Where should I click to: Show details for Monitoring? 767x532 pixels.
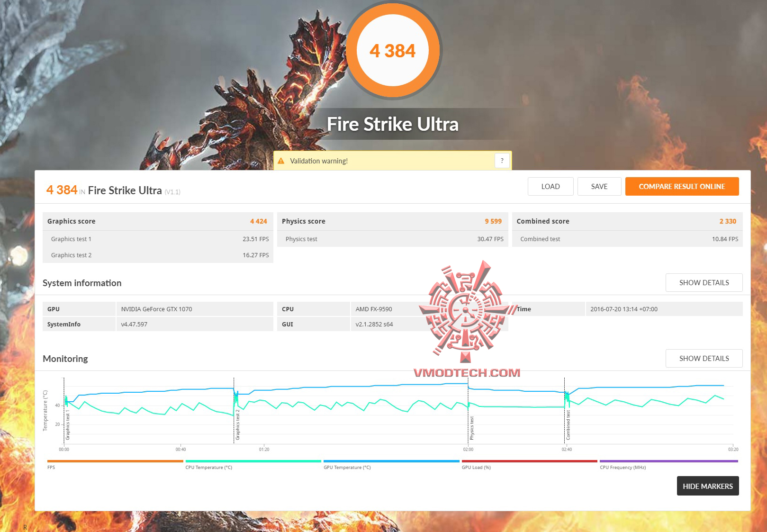click(x=704, y=359)
